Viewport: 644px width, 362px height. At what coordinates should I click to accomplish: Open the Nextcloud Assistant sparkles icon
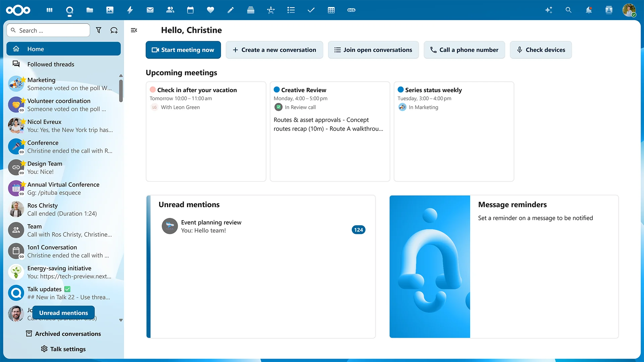pos(549,10)
